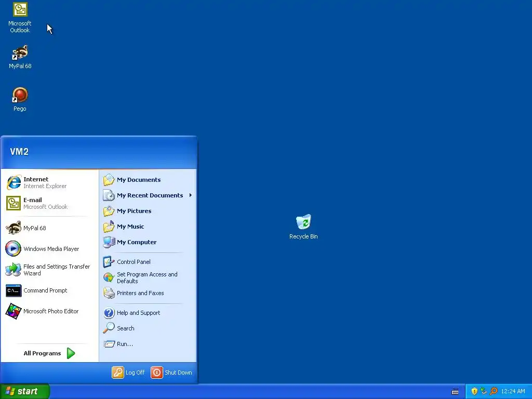Open My Documents folder
The image size is (532, 399).
tap(148, 180)
